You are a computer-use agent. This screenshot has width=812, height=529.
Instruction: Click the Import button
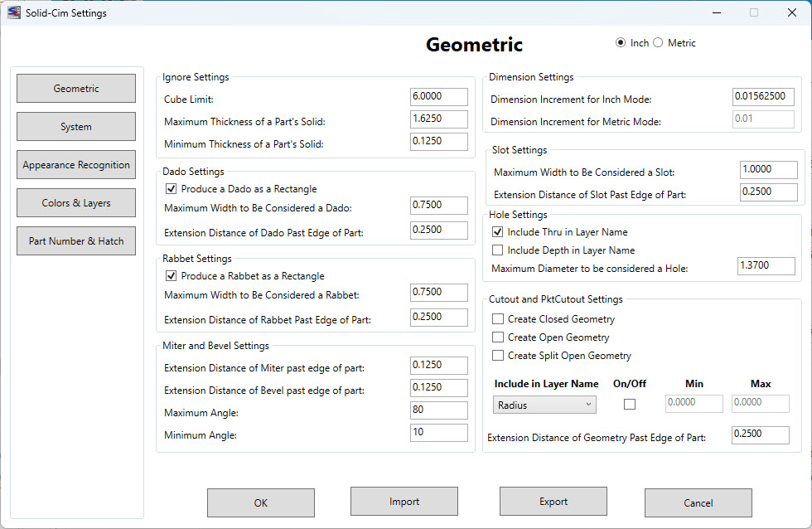coord(404,501)
